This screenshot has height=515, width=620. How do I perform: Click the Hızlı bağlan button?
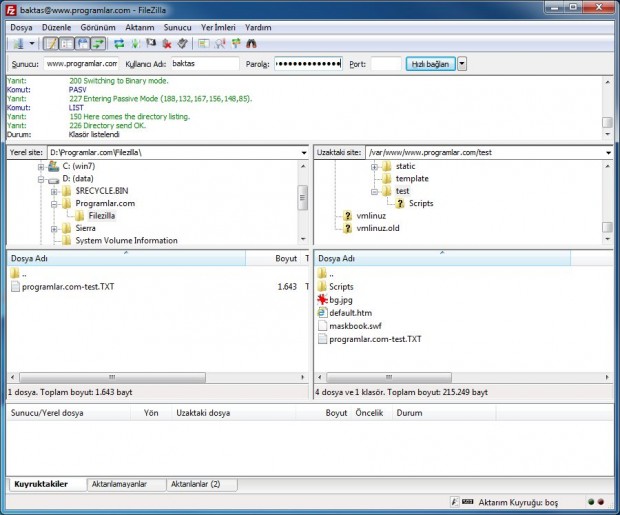click(x=431, y=64)
